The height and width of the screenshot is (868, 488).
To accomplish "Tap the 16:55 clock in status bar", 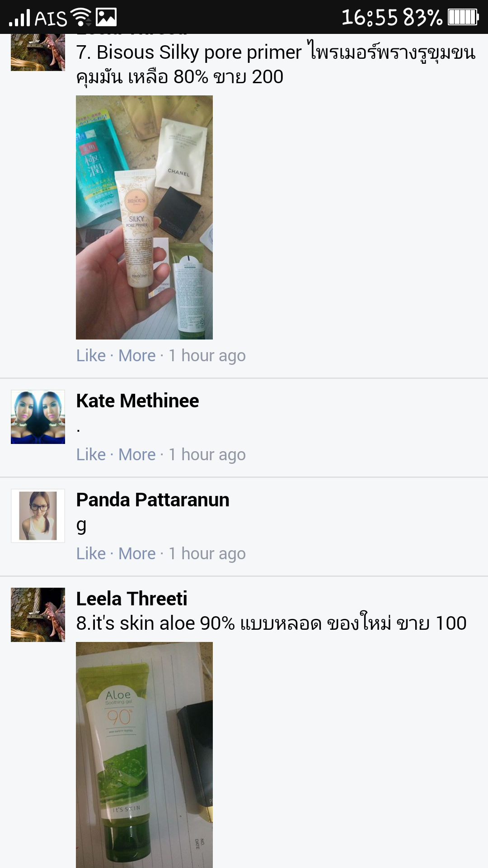I will pos(370,18).
